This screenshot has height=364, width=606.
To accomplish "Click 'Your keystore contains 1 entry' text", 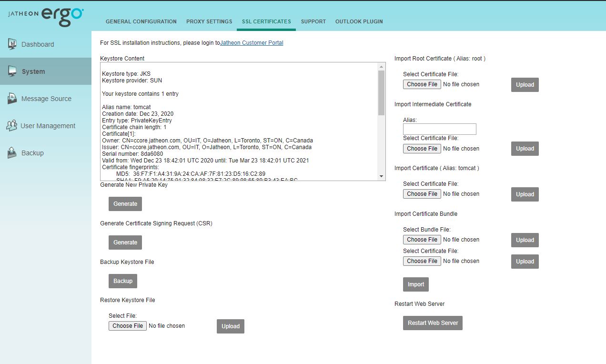I will click(140, 94).
